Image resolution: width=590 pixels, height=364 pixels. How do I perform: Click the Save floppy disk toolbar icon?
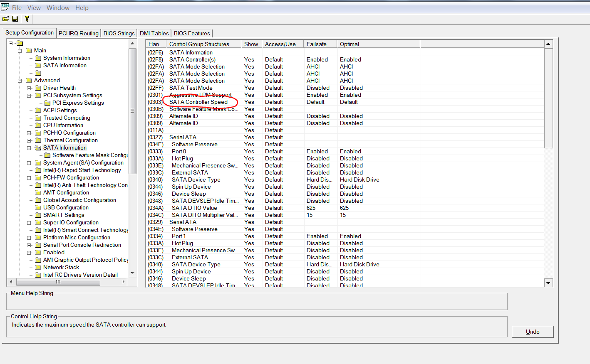(15, 19)
